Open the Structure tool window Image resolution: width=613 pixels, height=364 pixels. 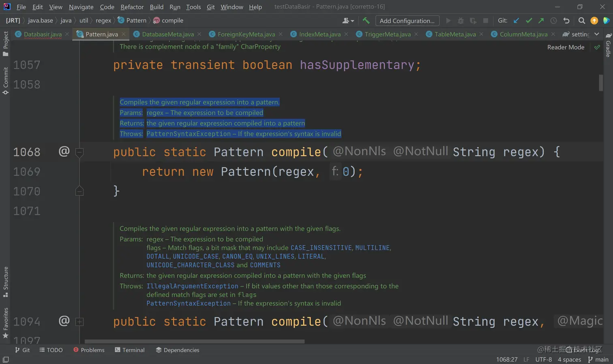click(5, 282)
